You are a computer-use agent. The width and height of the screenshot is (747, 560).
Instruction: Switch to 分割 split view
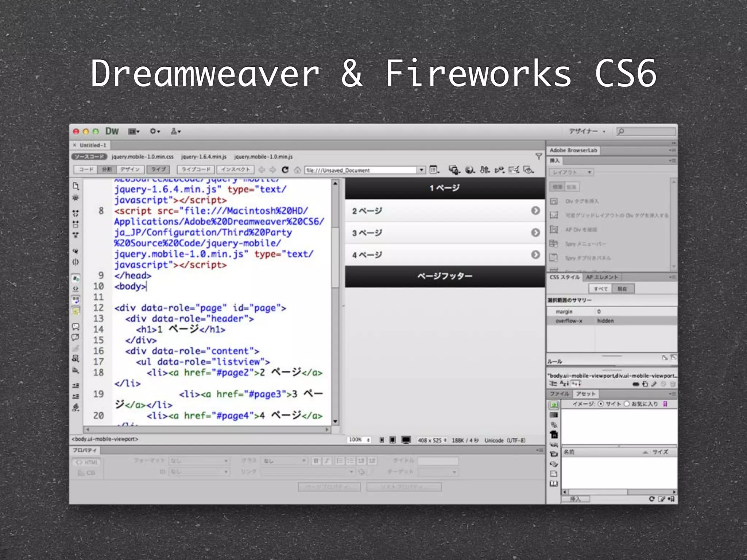click(107, 170)
